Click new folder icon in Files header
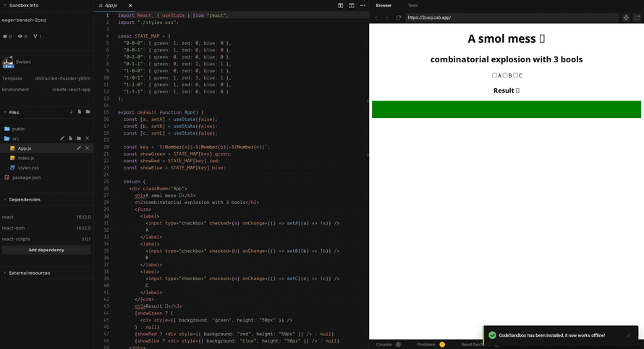Screen dimensions: 644x349 [88, 112]
